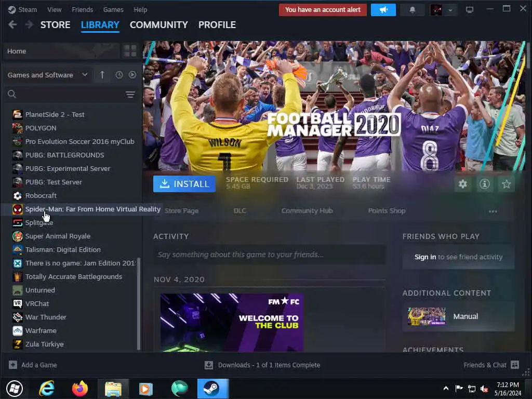The image size is (532, 399).
Task: Toggle sort by recent activity clock icon
Action: pos(119,75)
